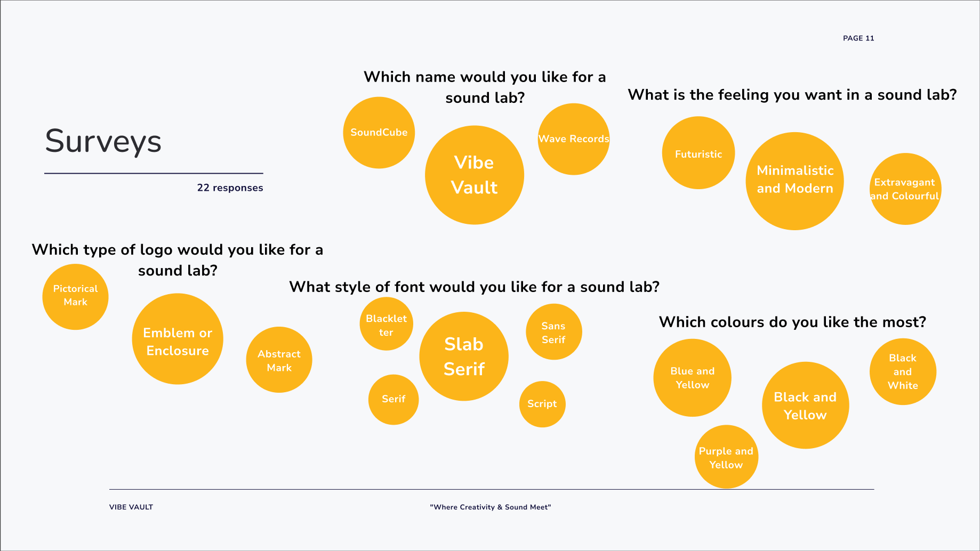The height and width of the screenshot is (551, 980).
Task: Select the Pictorical Mark bubble
Action: (x=75, y=297)
